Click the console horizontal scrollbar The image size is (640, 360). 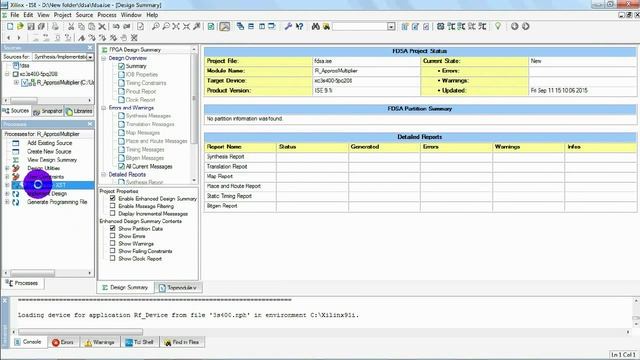(322, 332)
